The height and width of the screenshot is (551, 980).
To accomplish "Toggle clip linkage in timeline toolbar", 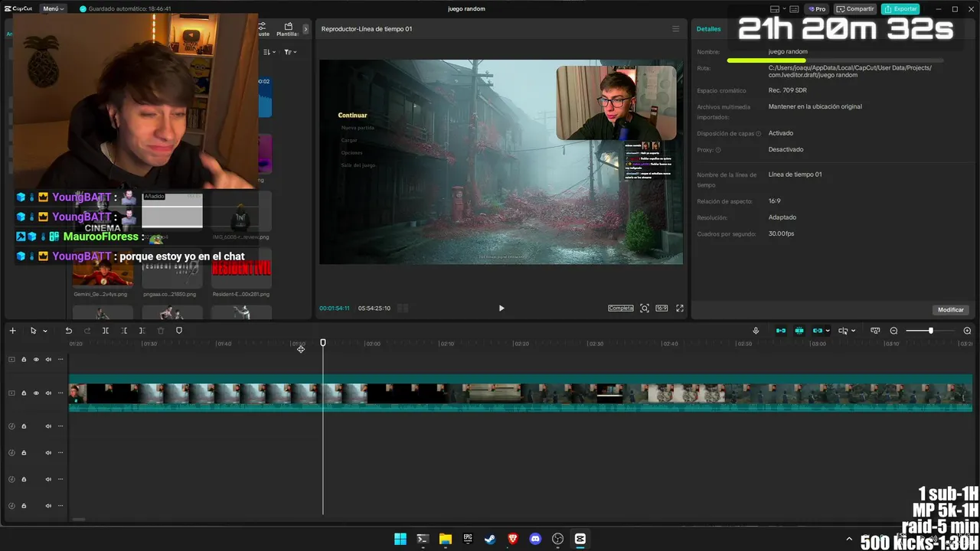I will tap(817, 331).
